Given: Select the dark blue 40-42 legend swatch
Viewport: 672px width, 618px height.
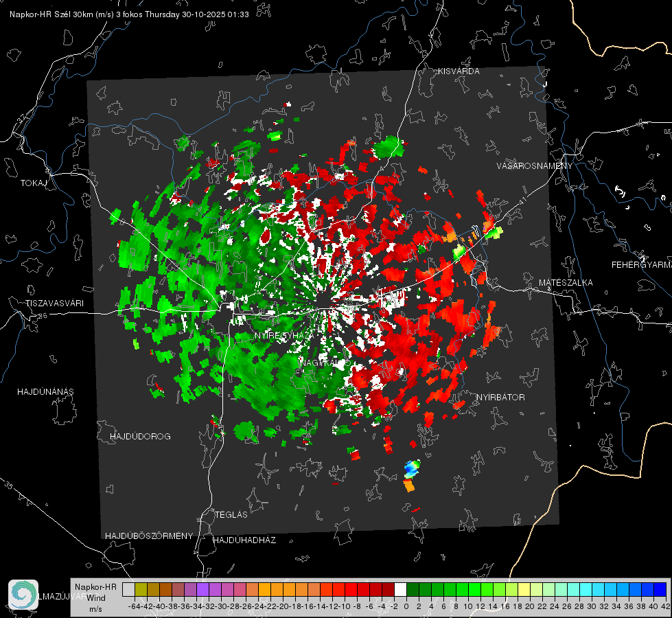Looking at the screenshot, I should pyautogui.click(x=660, y=589).
